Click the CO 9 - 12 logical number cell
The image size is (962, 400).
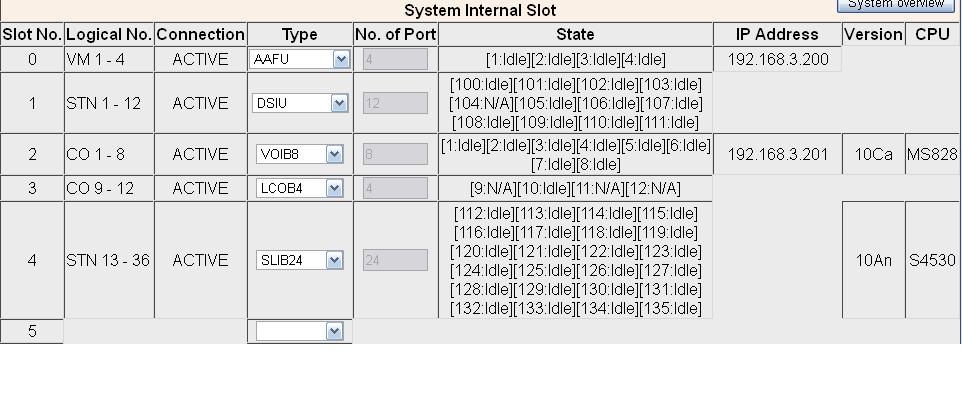(x=108, y=188)
